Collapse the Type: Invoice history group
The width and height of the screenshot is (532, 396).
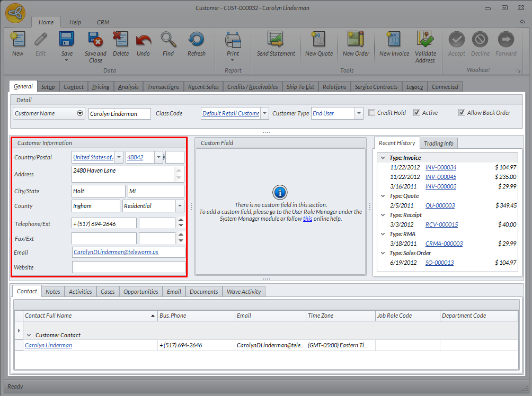(x=383, y=158)
